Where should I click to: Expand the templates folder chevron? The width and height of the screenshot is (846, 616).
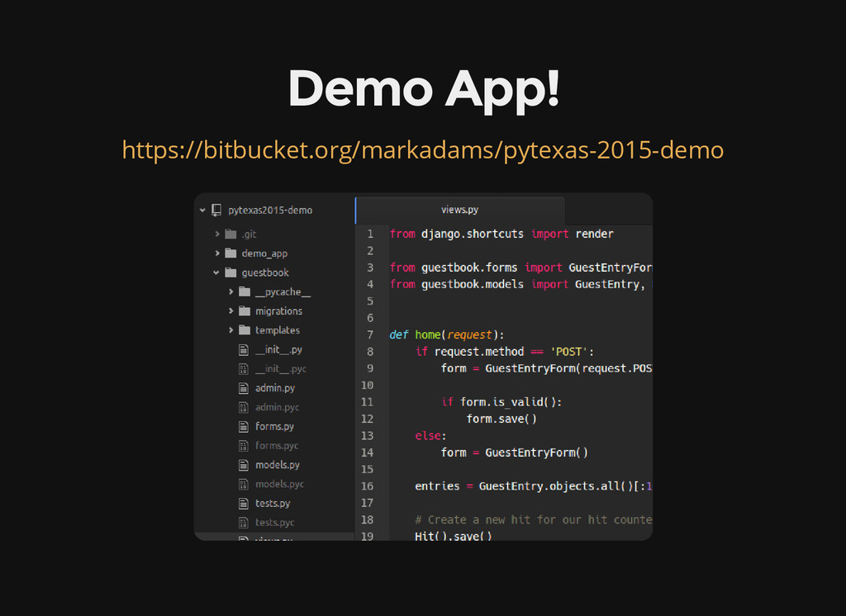pos(231,330)
